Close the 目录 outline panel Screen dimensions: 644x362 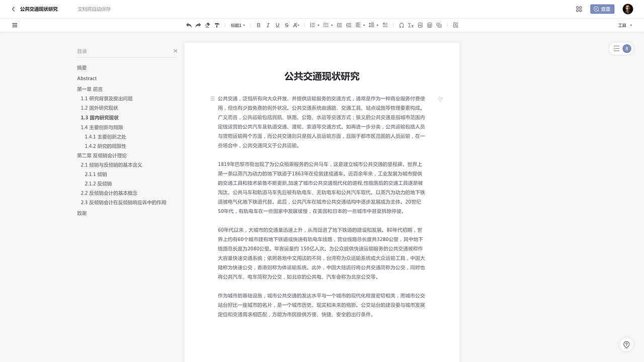click(175, 51)
